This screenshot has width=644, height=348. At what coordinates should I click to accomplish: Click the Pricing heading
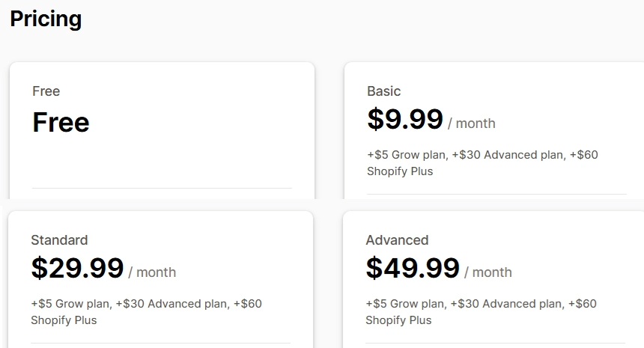click(46, 19)
